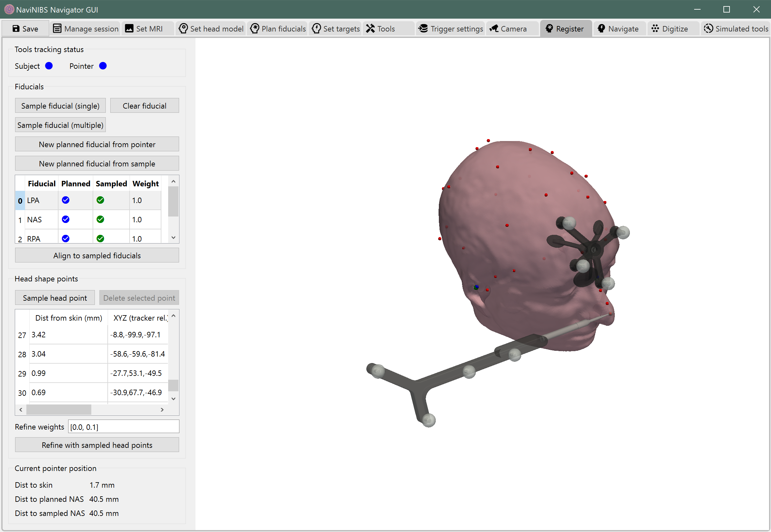This screenshot has height=532, width=771.
Task: Click the Camera icon in tab bar
Action: (x=494, y=29)
